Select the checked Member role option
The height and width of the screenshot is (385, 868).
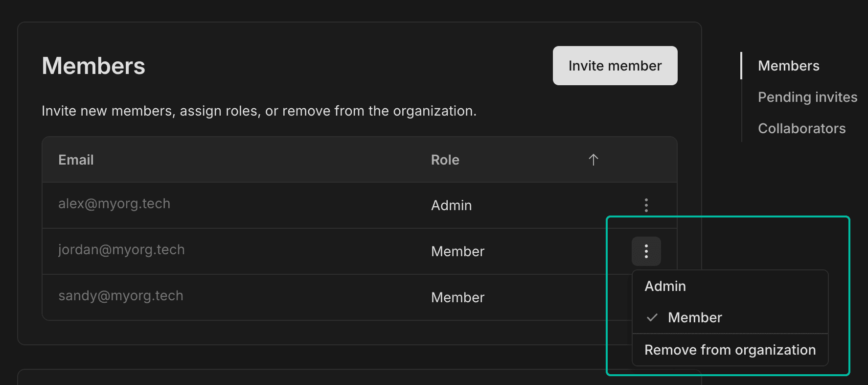[x=695, y=317]
